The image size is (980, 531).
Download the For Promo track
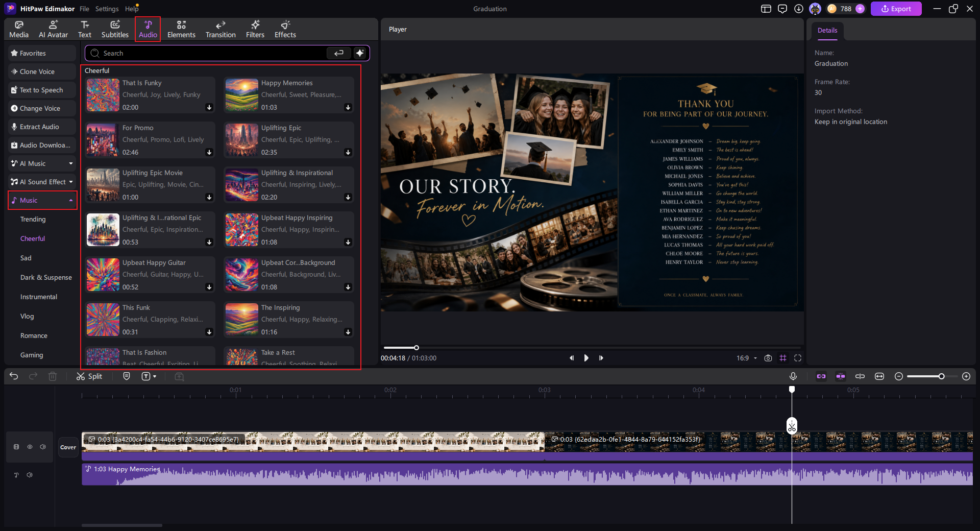[209, 152]
